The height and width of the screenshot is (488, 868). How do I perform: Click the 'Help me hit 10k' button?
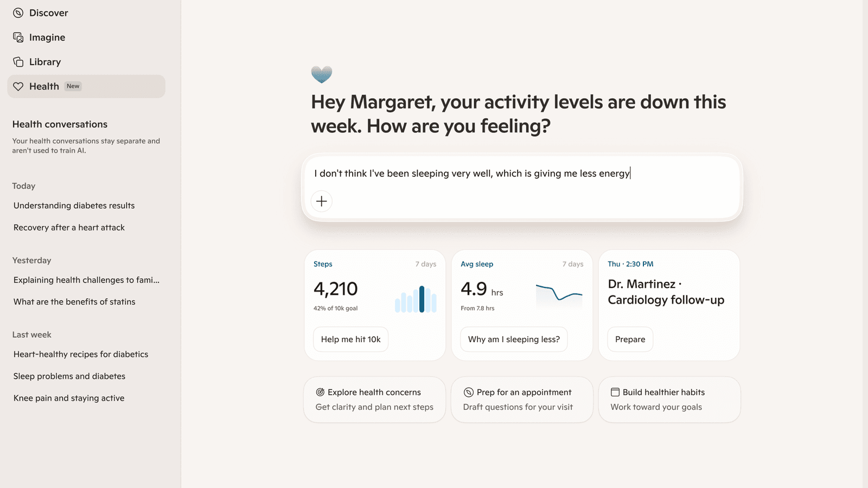tap(350, 339)
